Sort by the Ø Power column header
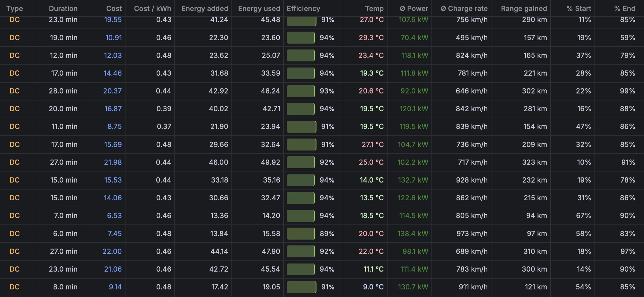The width and height of the screenshot is (644, 297). (x=414, y=8)
